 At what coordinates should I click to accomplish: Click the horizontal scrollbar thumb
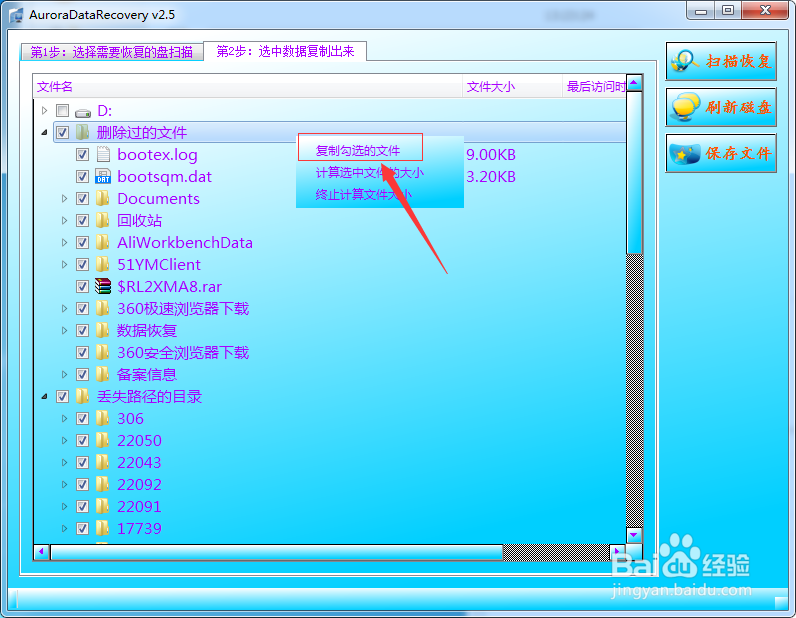point(277,552)
